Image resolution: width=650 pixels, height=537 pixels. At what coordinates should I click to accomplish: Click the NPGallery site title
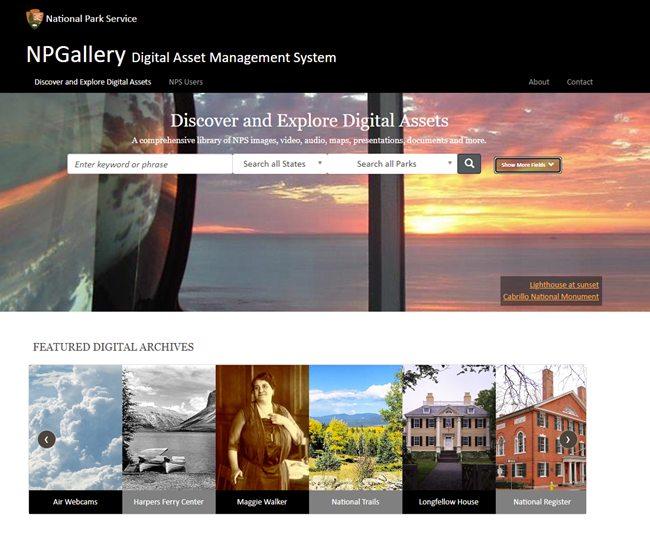pyautogui.click(x=76, y=55)
